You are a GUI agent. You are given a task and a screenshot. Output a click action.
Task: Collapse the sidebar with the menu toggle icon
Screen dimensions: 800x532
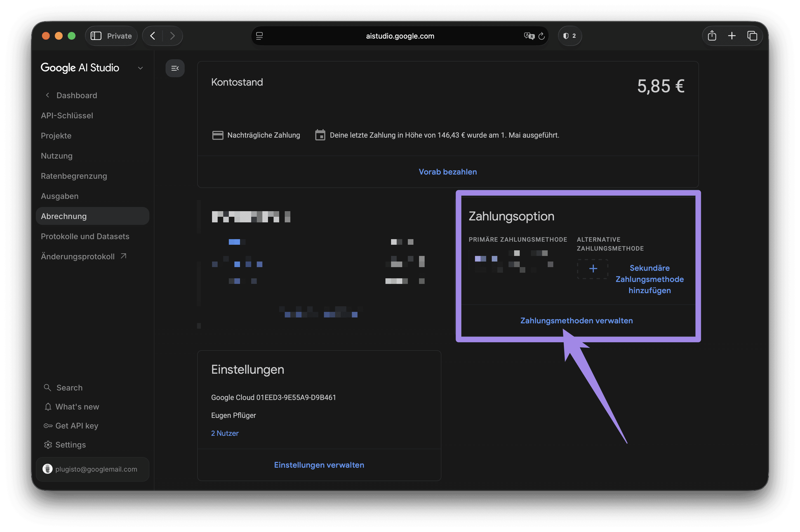(x=175, y=68)
